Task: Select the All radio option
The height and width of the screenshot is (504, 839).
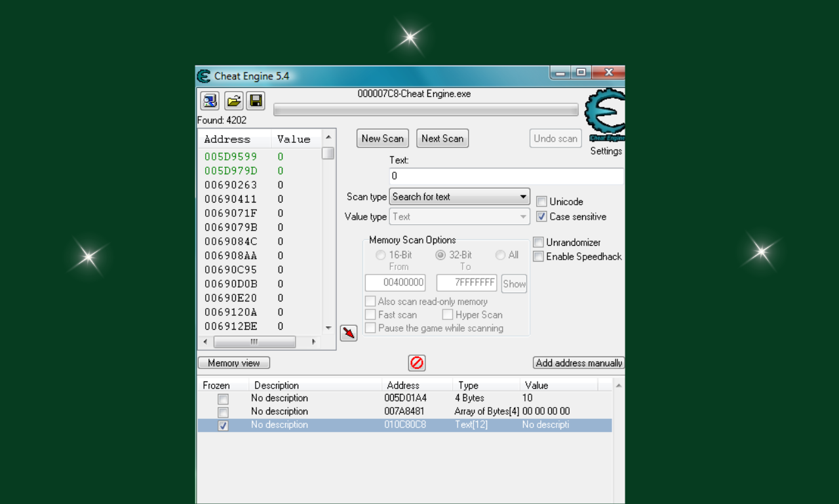Action: click(x=500, y=255)
